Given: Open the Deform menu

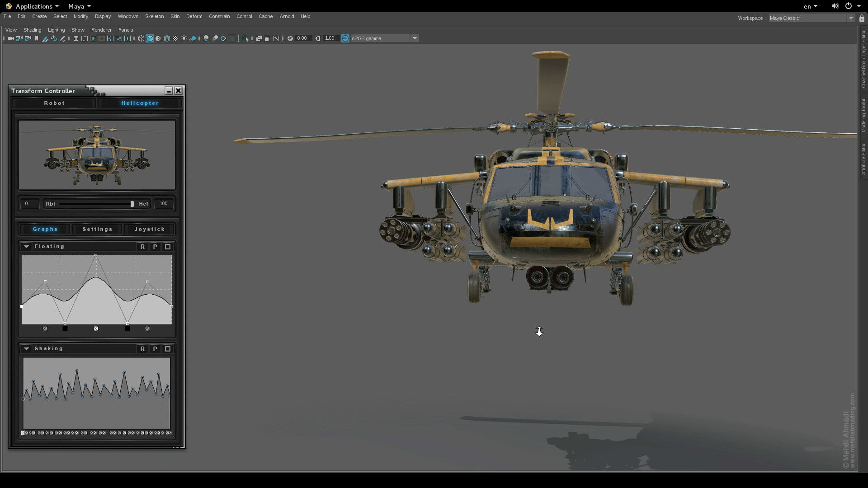Looking at the screenshot, I should pyautogui.click(x=194, y=16).
